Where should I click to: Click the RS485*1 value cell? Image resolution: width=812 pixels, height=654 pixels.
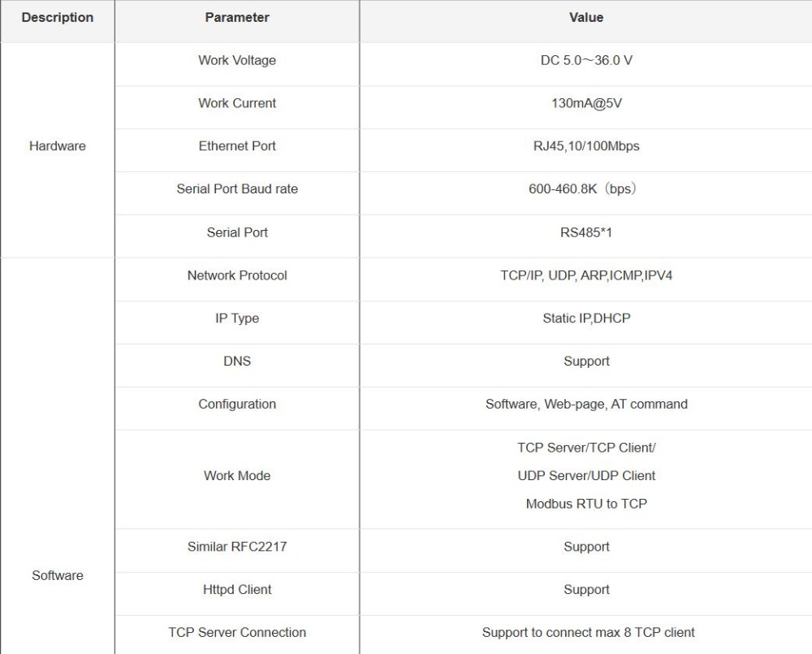(586, 232)
